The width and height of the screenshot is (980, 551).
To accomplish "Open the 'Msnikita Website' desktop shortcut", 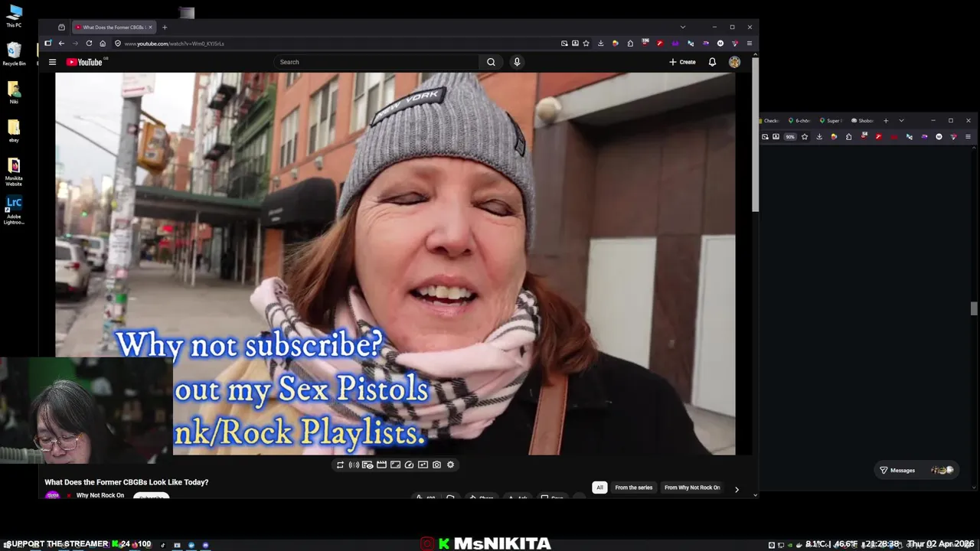I will click(x=14, y=171).
